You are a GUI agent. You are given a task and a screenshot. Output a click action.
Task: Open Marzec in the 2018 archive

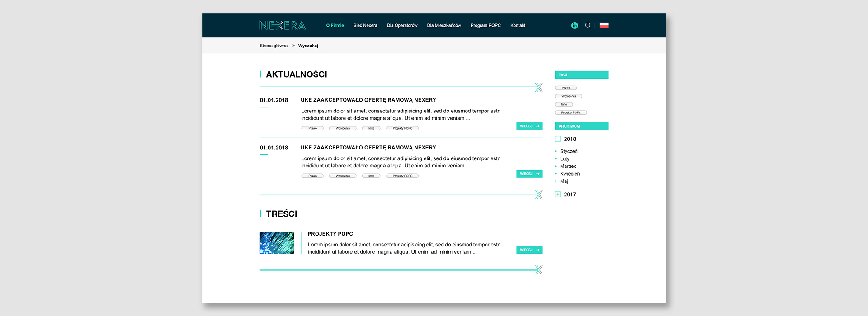(x=568, y=166)
